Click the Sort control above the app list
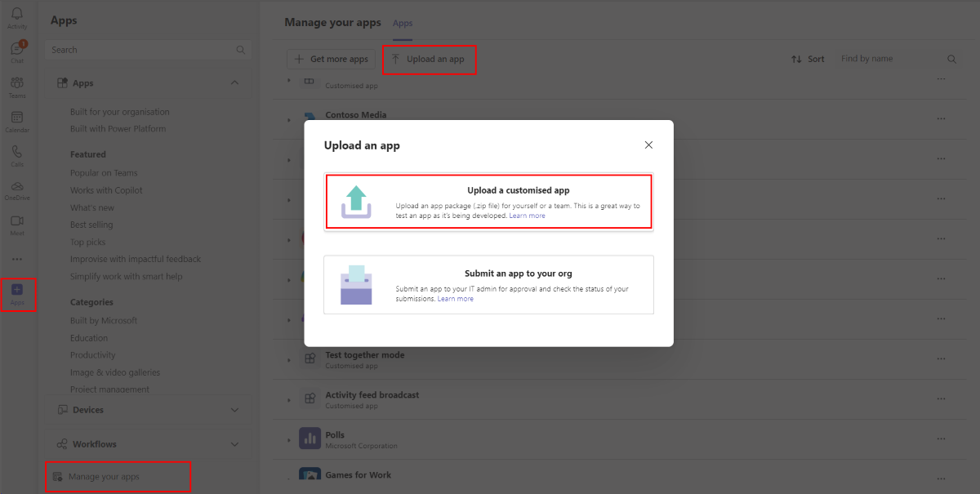This screenshot has width=980, height=494. (808, 58)
